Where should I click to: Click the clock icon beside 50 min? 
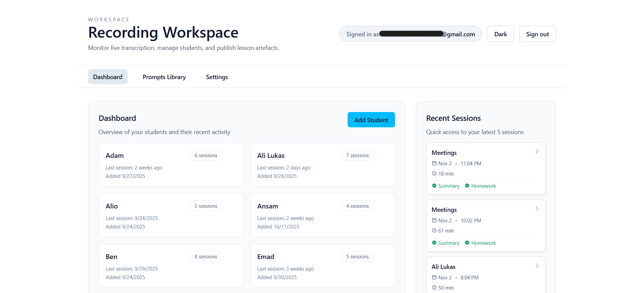point(434,288)
